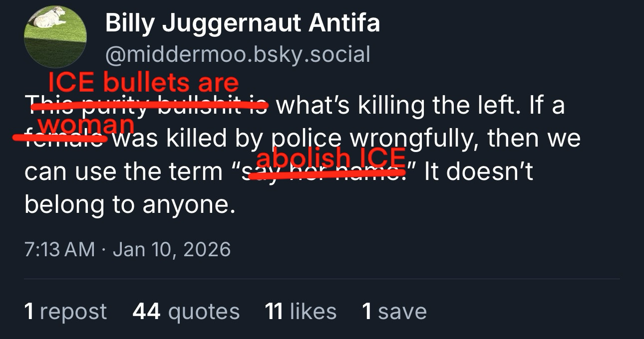Click the red "ICE bullets are" annotation
Image resolution: width=644 pixels, height=339 pixels.
tap(143, 83)
